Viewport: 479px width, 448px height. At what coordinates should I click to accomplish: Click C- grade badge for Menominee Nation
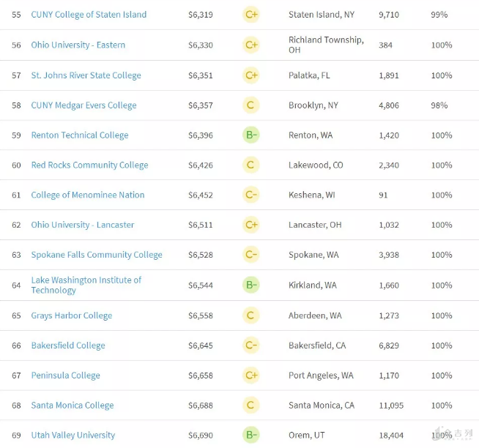(251, 195)
